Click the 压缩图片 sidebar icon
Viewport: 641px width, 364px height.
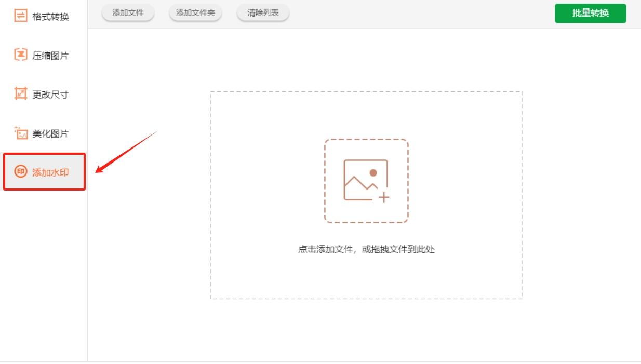pos(20,55)
